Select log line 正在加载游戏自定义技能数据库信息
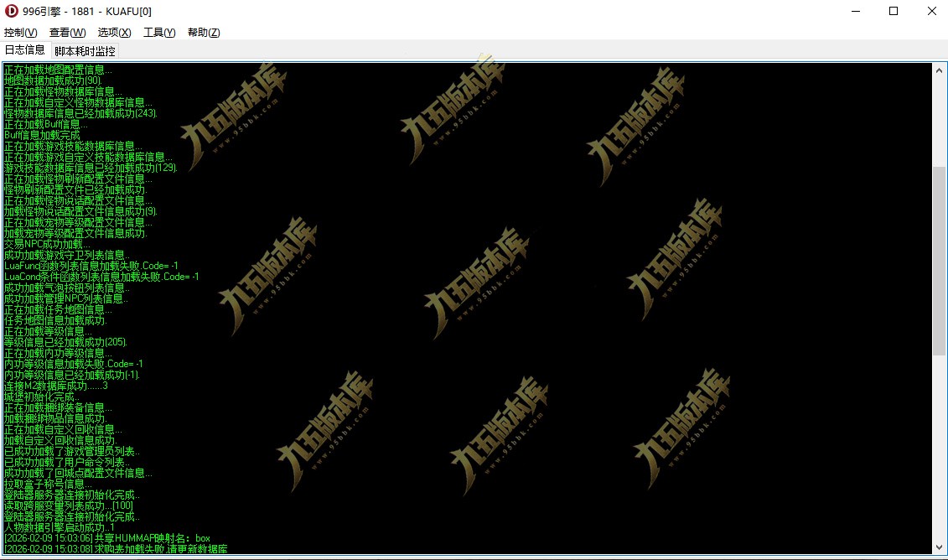 (x=88, y=157)
